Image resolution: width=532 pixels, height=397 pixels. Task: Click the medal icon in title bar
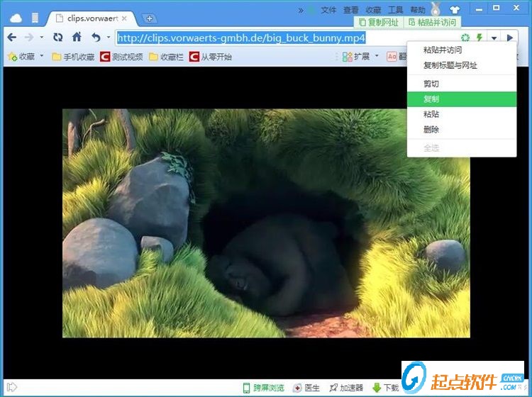coord(436,9)
